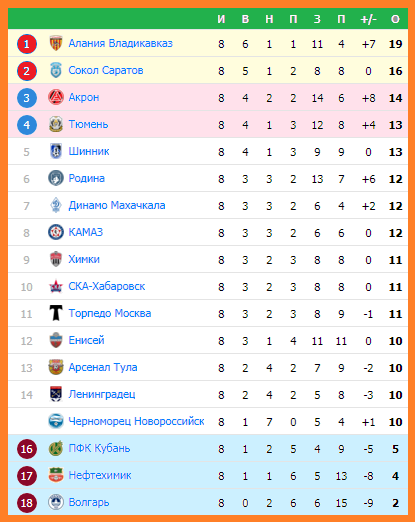Click the КАМАЗ round club badge

56,232
